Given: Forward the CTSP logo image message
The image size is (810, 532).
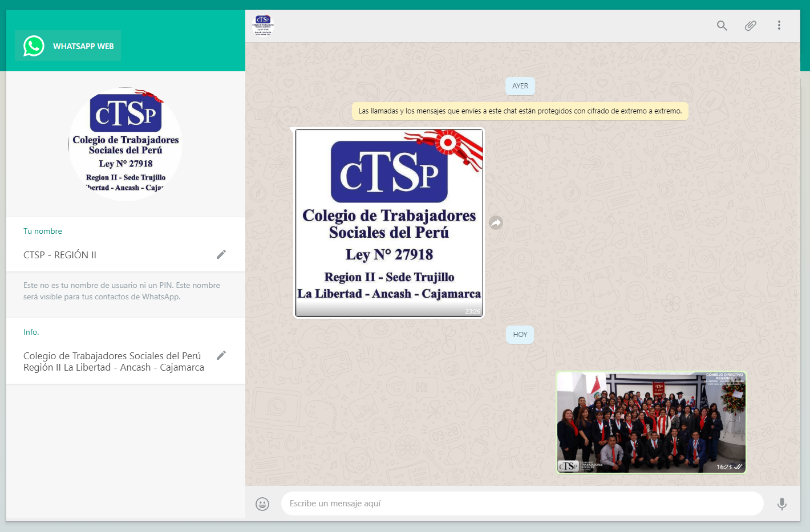Looking at the screenshot, I should 496,223.
